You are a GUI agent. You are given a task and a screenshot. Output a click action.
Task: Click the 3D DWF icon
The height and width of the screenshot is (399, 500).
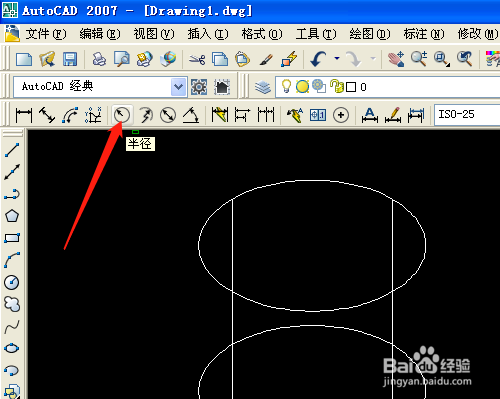pos(168,59)
